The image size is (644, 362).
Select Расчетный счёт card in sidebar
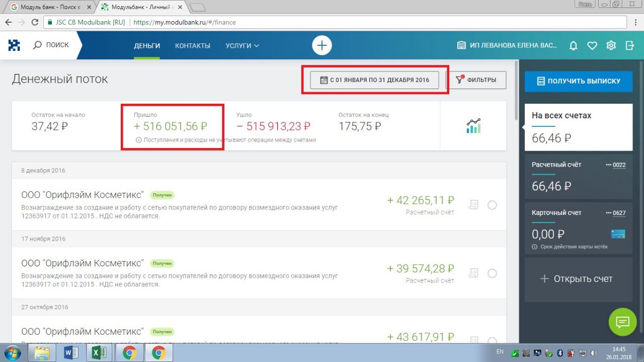(x=579, y=177)
